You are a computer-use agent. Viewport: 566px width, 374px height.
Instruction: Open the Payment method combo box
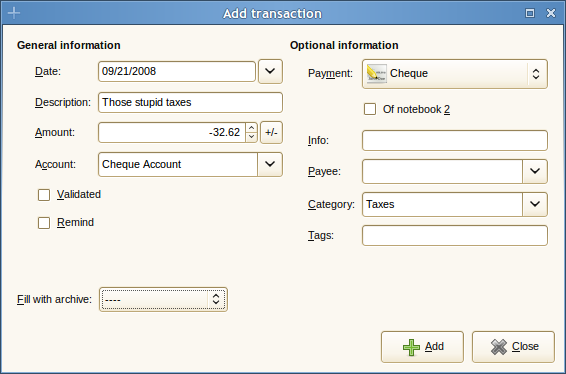pos(455,74)
